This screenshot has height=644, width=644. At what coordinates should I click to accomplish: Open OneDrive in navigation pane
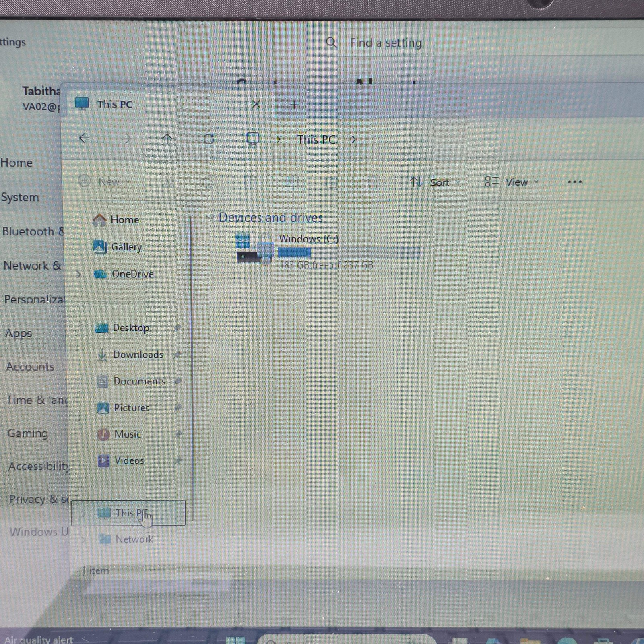(132, 274)
